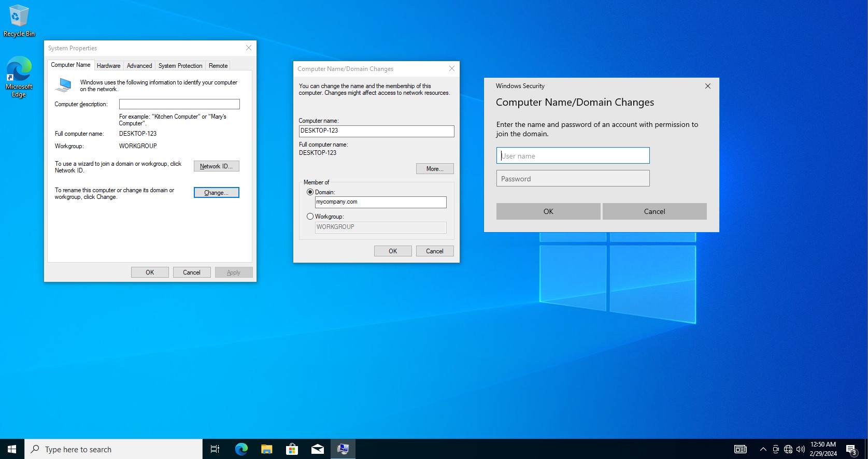Open the notification center icon
The width and height of the screenshot is (868, 459).
(x=851, y=449)
